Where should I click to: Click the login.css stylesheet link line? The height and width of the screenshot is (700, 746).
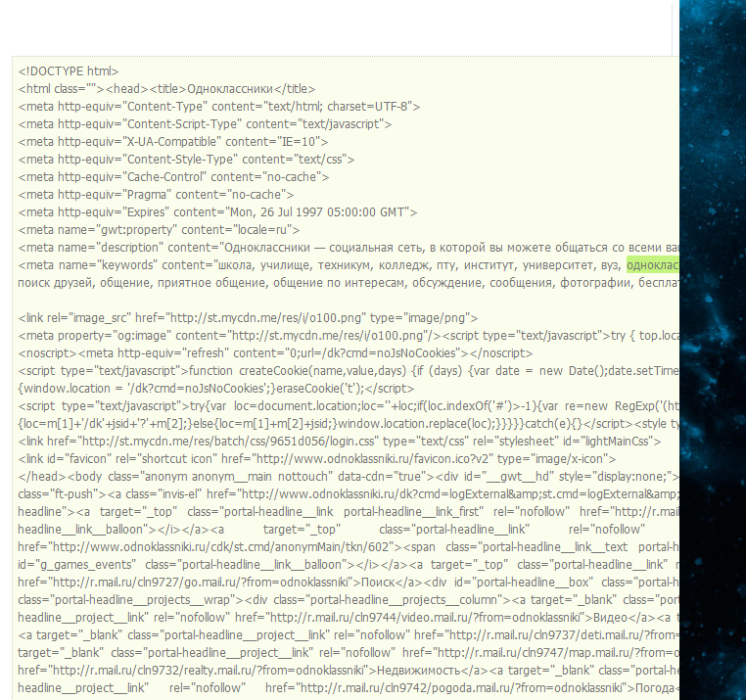340,442
